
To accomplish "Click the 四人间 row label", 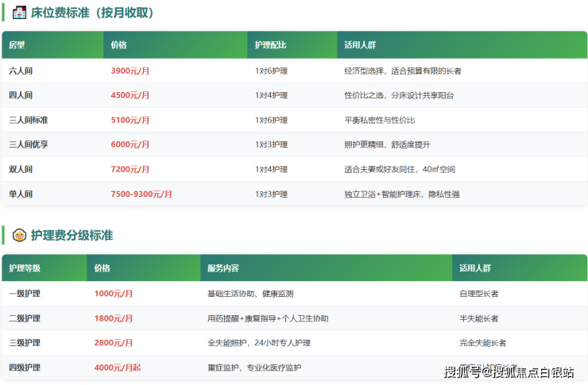I will tap(21, 95).
